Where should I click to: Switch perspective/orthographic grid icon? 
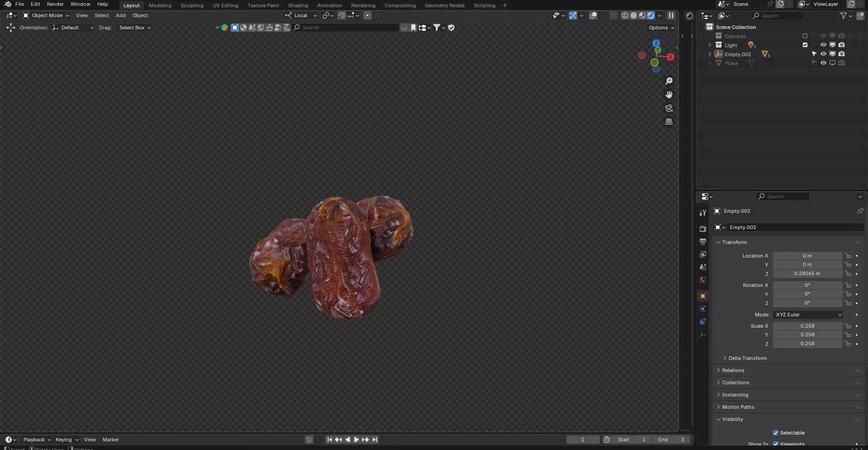tap(669, 122)
